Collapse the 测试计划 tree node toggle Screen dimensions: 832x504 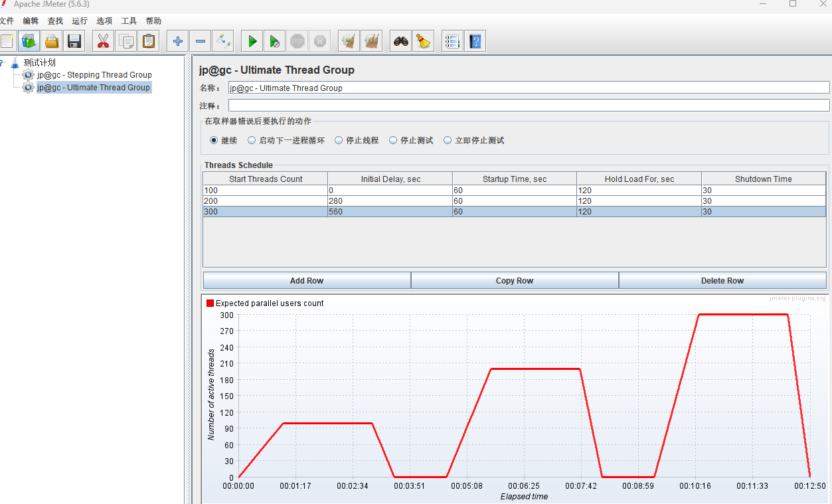coord(2,62)
